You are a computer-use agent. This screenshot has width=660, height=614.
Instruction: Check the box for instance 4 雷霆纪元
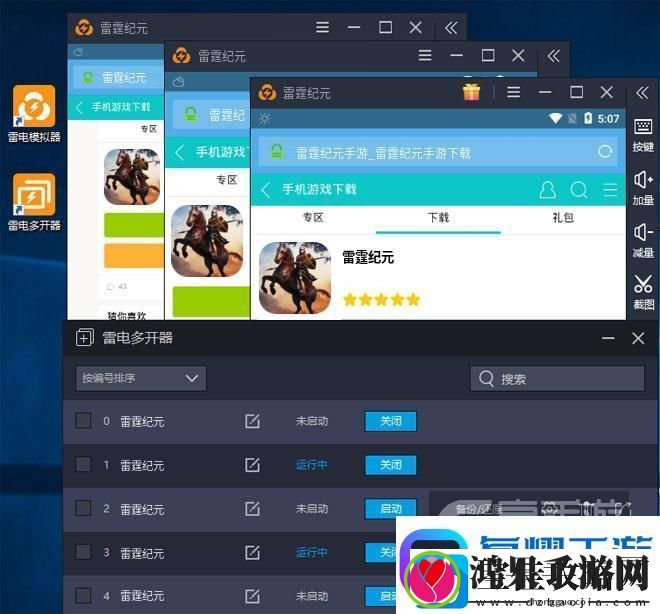pyautogui.click(x=83, y=595)
